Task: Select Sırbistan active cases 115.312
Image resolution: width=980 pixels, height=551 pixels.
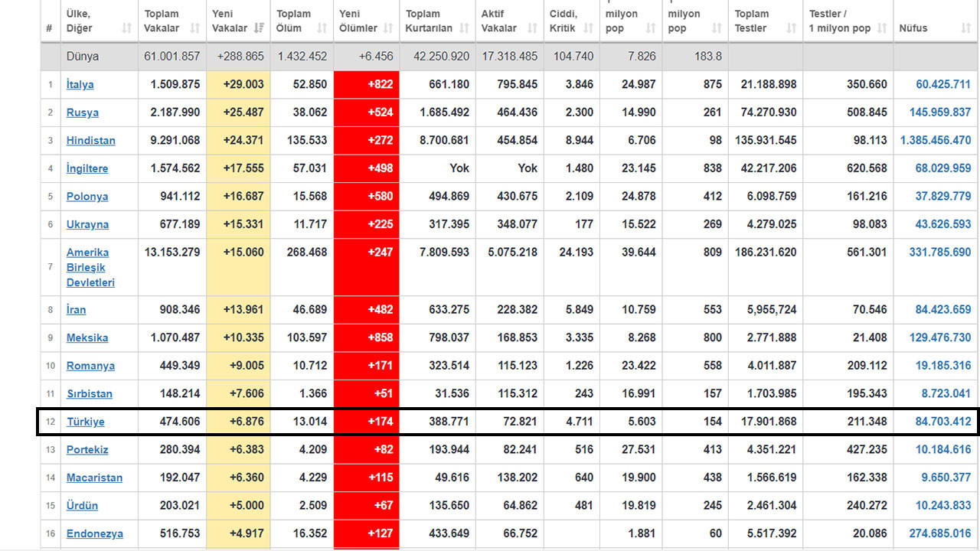Action: [517, 394]
